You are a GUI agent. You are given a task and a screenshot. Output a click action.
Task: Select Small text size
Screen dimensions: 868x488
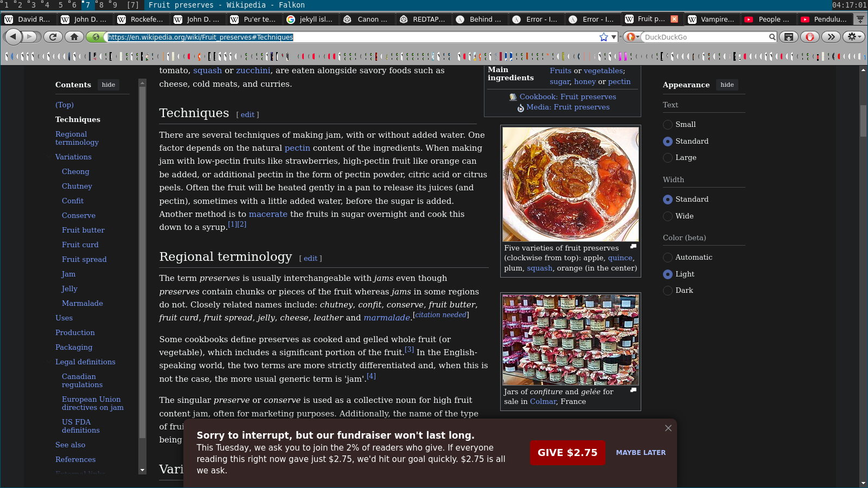click(668, 125)
